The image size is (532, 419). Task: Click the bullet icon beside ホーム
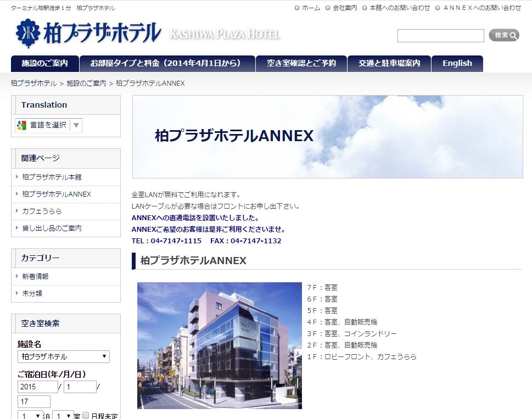pos(297,8)
